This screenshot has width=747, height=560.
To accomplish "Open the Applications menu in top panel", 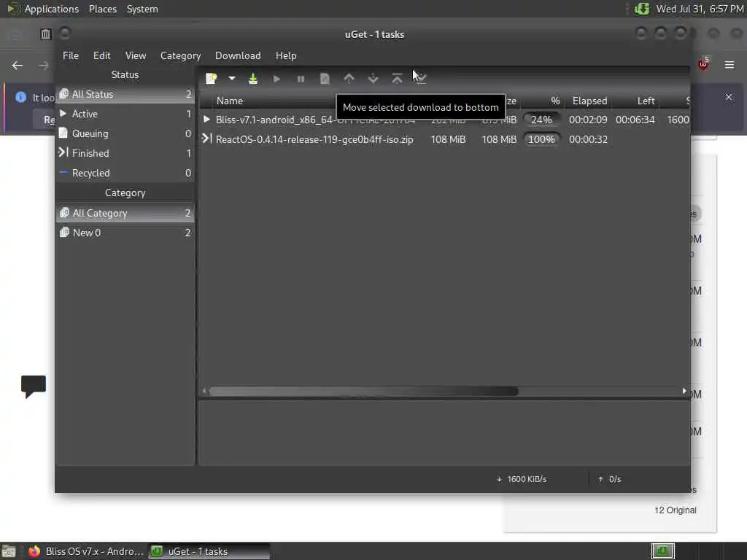I will click(52, 9).
